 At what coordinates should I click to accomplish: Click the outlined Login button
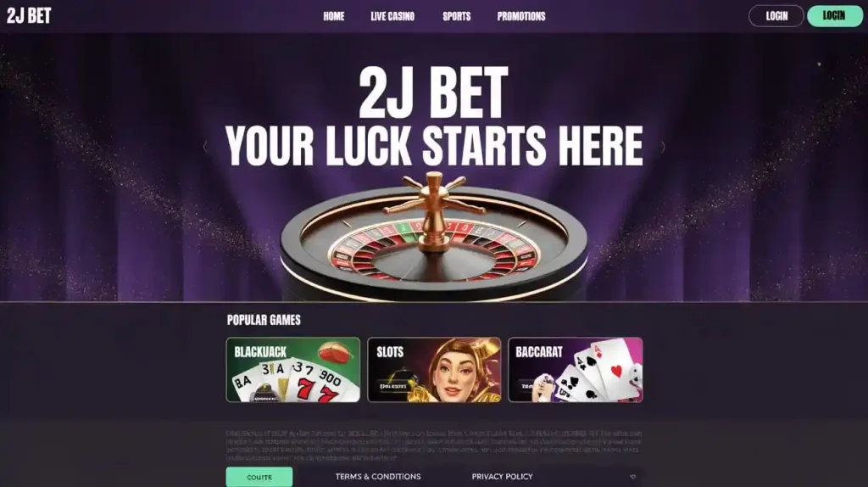pos(776,16)
